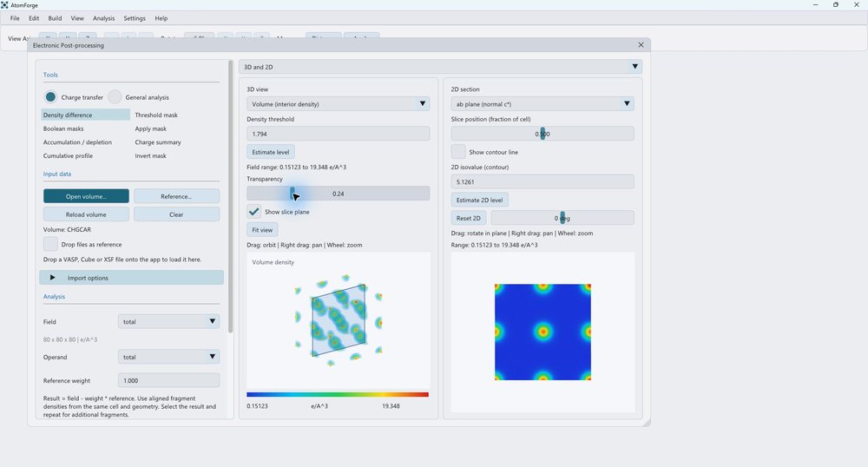Click the Reference weight input field
This screenshot has height=467, width=868.
[168, 380]
